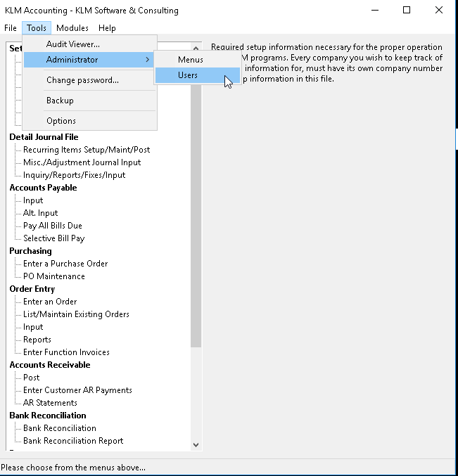Select Order Entry heading

(x=32, y=289)
